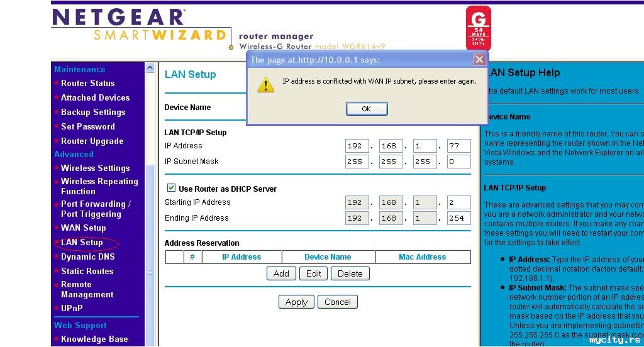Go to WAN Setup
The image size is (644, 347).
84,228
